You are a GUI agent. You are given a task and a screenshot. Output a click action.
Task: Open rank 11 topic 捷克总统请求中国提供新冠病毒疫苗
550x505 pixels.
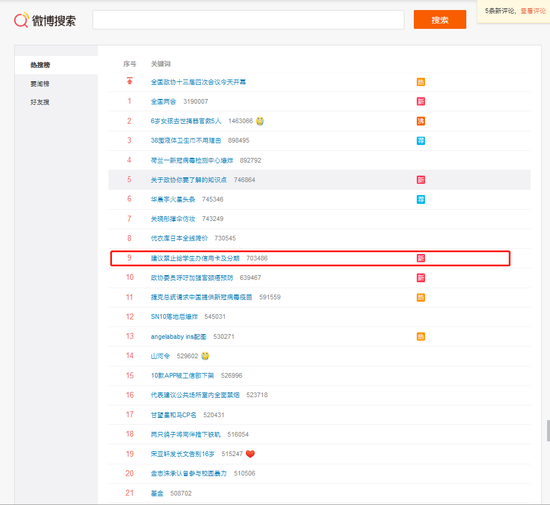pos(201,297)
